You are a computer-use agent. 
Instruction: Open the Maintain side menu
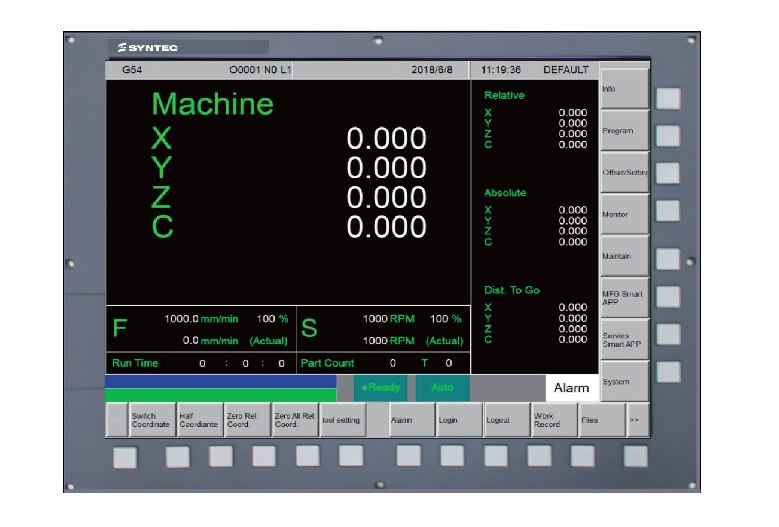coord(624,256)
